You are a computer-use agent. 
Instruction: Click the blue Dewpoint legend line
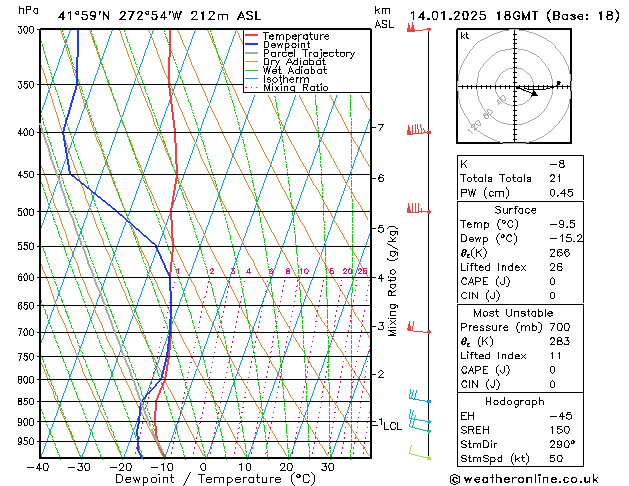click(252, 44)
